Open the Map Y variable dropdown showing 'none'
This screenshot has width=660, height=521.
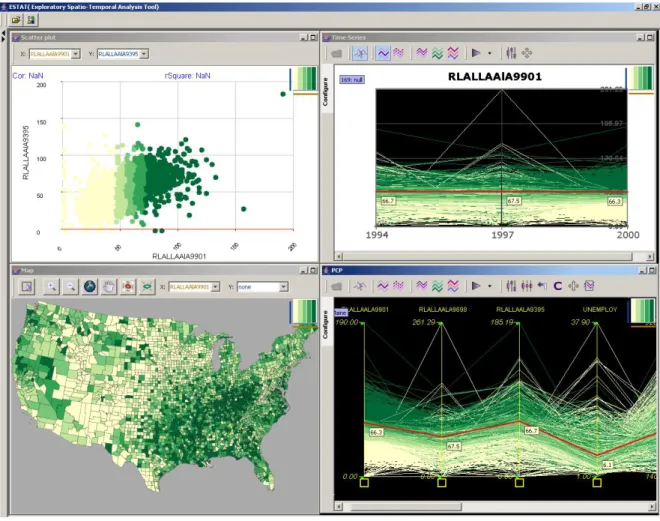coord(283,287)
